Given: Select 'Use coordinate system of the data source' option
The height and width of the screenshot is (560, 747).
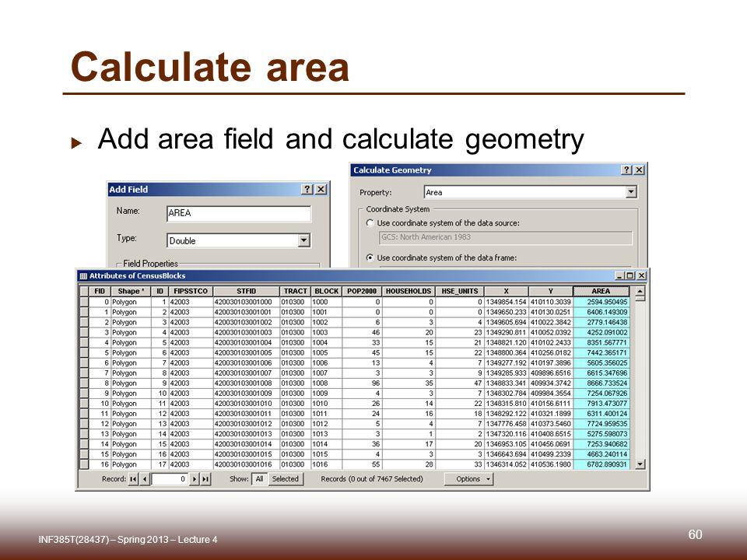Looking at the screenshot, I should coord(370,223).
